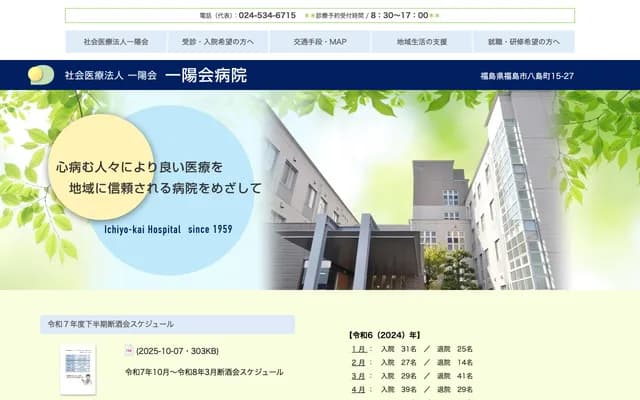This screenshot has height=400, width=640.
Task: Open the 4月 admissions link
Action: [358, 390]
